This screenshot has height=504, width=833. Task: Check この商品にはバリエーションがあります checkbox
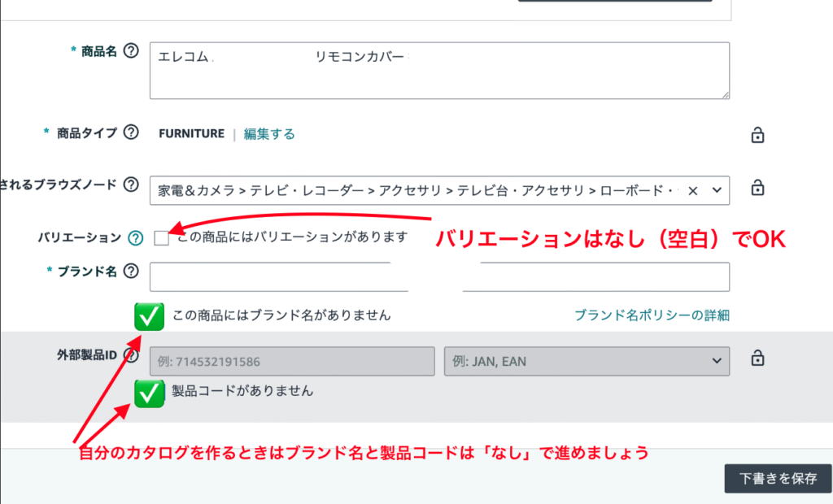point(161,237)
